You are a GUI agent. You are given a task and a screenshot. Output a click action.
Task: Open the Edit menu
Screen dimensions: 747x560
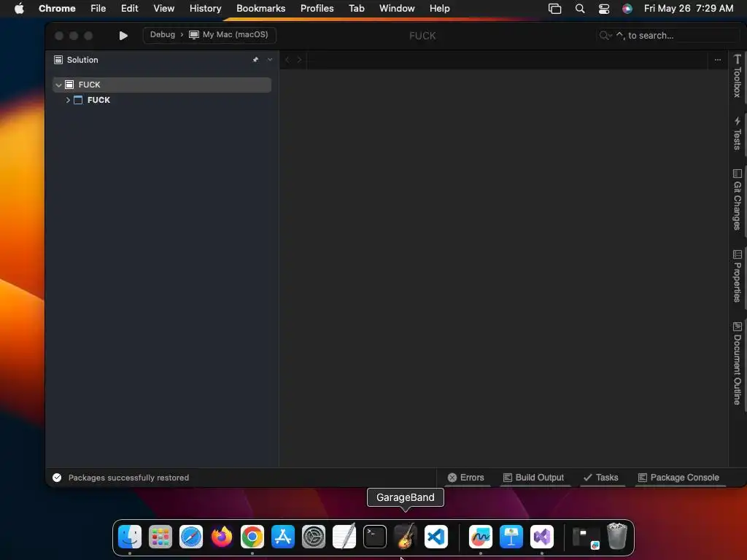[129, 8]
